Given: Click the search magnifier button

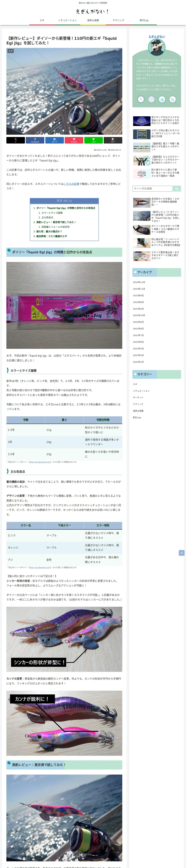Looking at the screenshot, I should [177, 189].
